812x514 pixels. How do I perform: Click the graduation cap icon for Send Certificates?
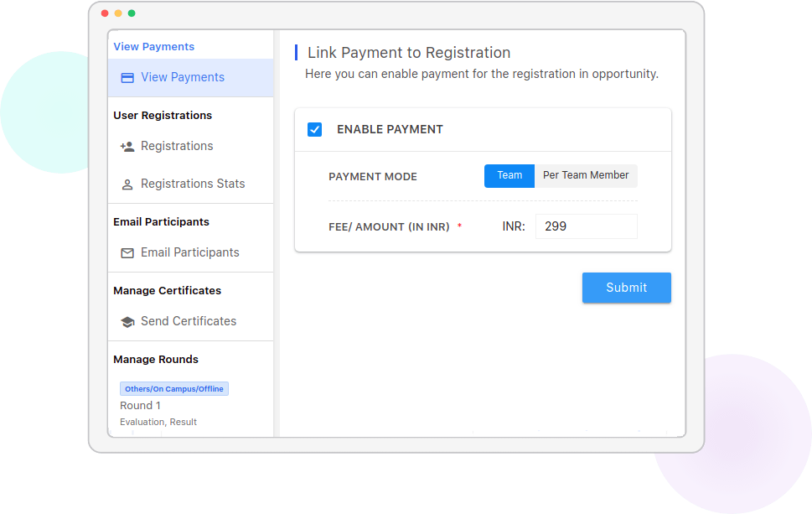[x=127, y=322]
